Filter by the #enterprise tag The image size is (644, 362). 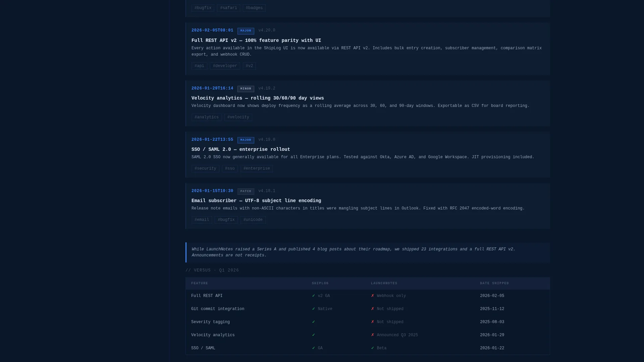257,169
